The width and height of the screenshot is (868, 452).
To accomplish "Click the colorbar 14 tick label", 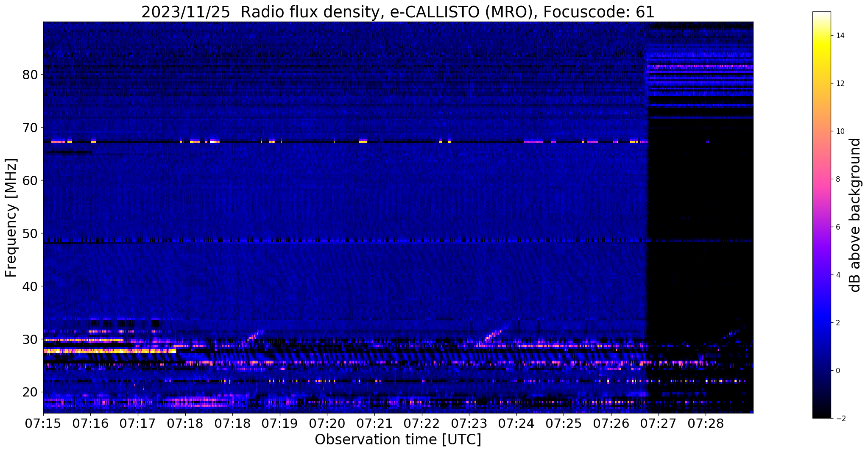I will pos(840,36).
